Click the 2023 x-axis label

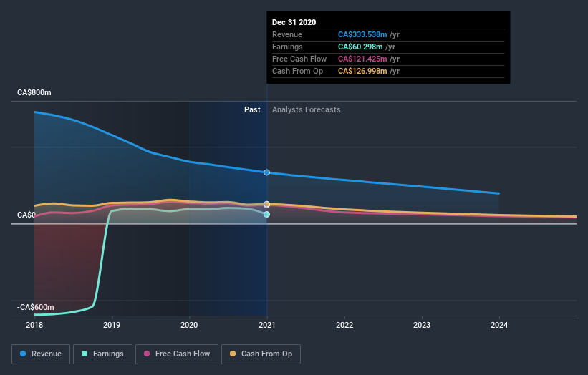click(x=422, y=325)
